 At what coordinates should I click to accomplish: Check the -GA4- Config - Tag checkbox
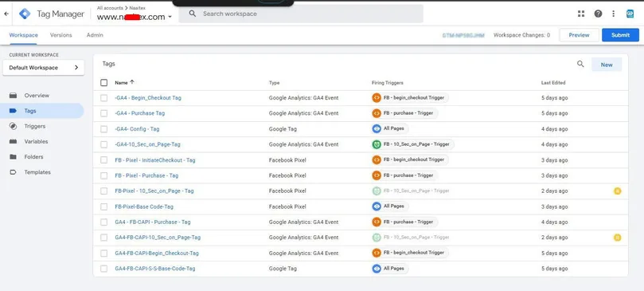[x=104, y=129]
